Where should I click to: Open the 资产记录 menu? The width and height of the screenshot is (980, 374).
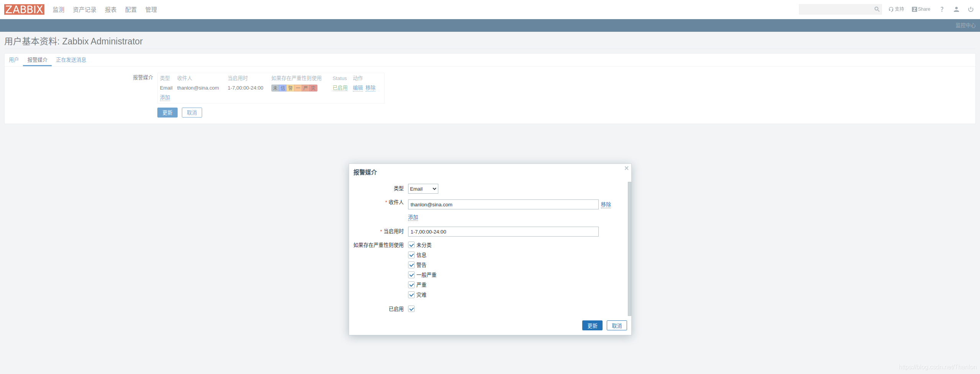pos(85,10)
